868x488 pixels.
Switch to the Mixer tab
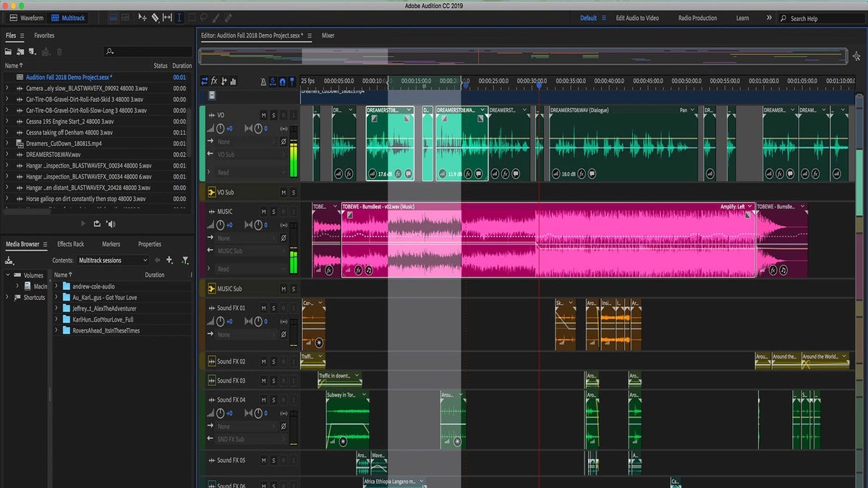point(328,35)
